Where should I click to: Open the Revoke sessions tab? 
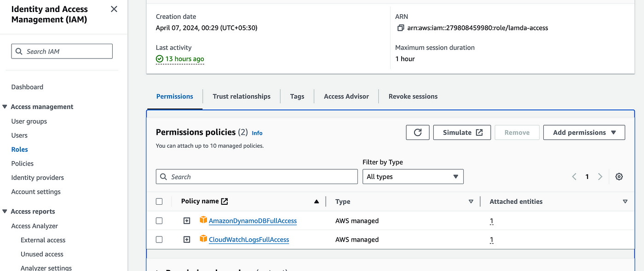[413, 96]
